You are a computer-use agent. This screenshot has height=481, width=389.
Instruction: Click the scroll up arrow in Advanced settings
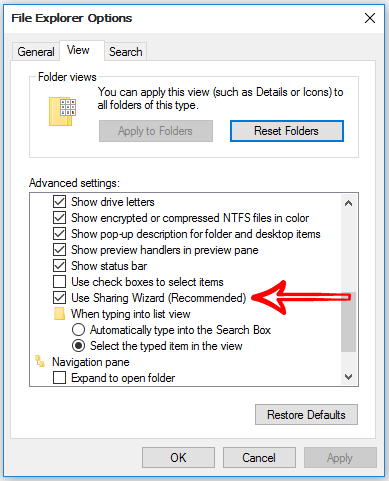(x=348, y=203)
